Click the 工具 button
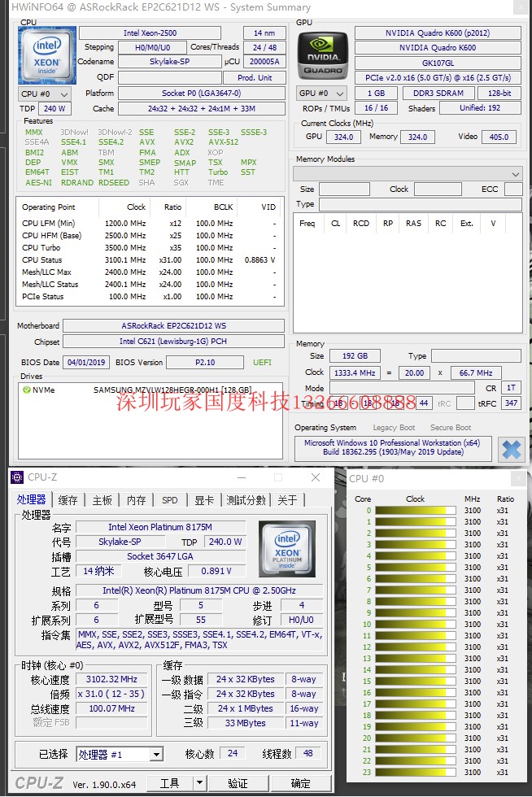Viewport: 532px width, 797px height. coord(170,782)
